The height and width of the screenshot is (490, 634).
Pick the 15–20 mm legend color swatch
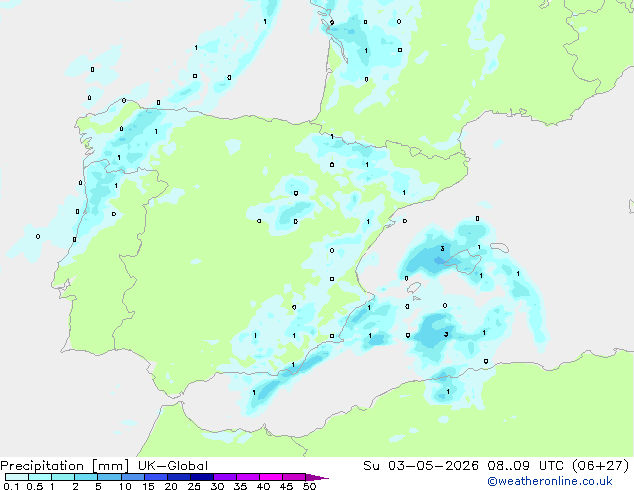(x=155, y=477)
